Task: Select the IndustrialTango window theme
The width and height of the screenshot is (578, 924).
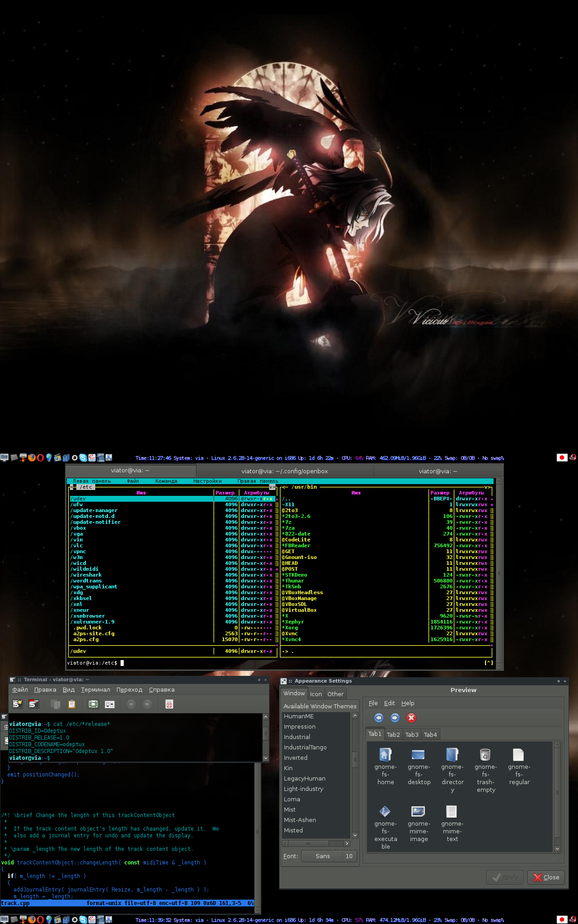Action: (x=316, y=747)
